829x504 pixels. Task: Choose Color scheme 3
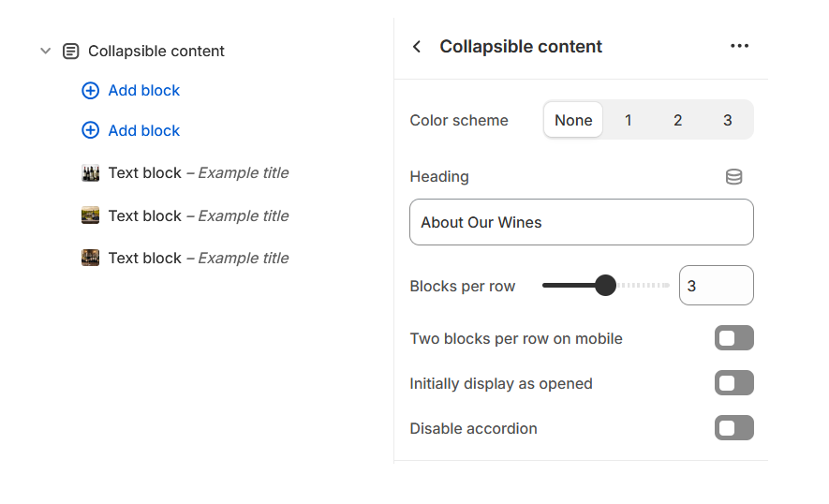coord(728,120)
